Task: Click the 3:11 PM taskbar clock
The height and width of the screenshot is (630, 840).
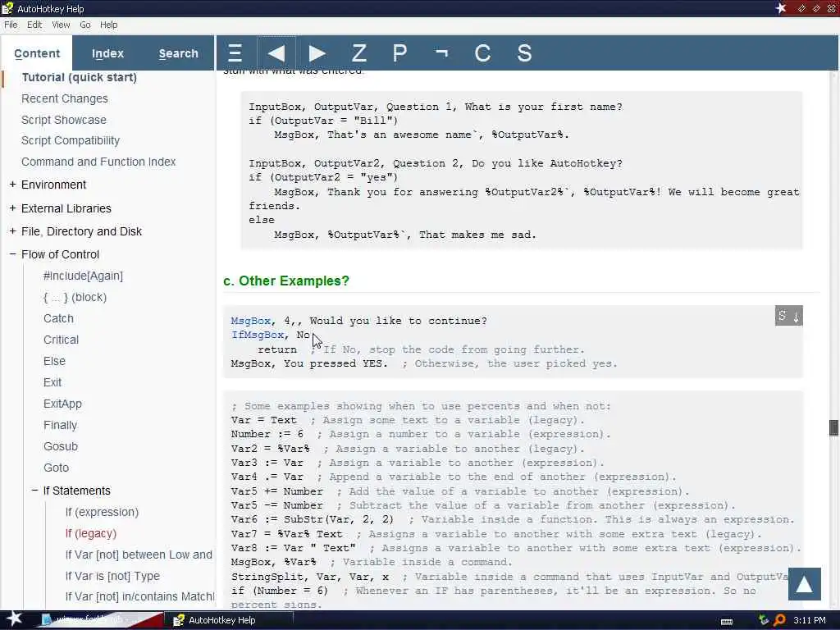Action: pos(810,620)
